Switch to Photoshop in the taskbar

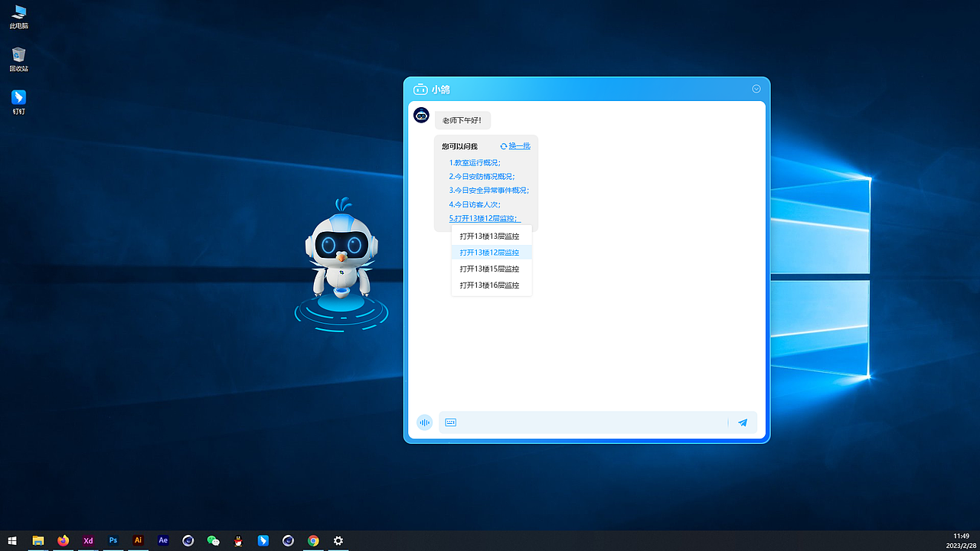pos(113,540)
